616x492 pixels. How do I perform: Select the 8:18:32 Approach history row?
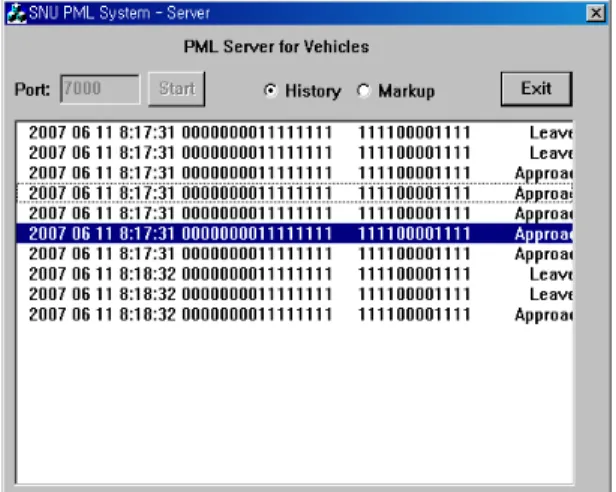tap(295, 314)
